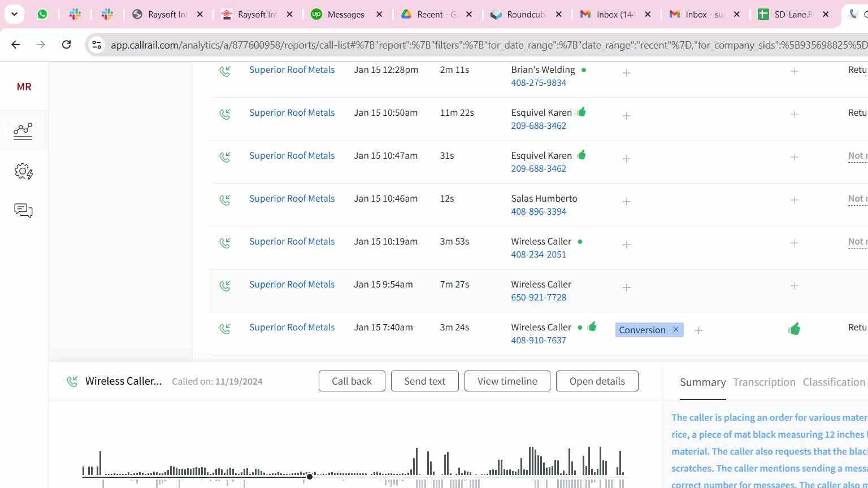
Task: Click the Call back button
Action: [351, 381]
